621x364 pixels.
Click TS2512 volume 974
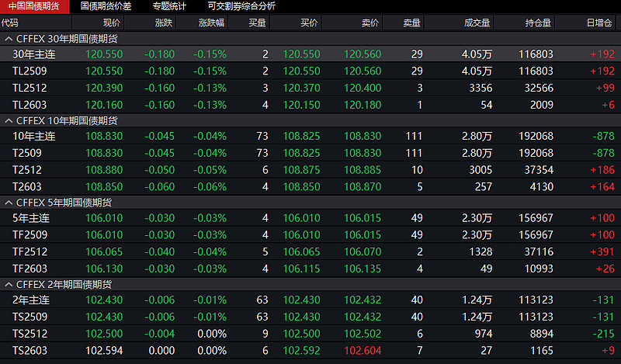click(483, 334)
